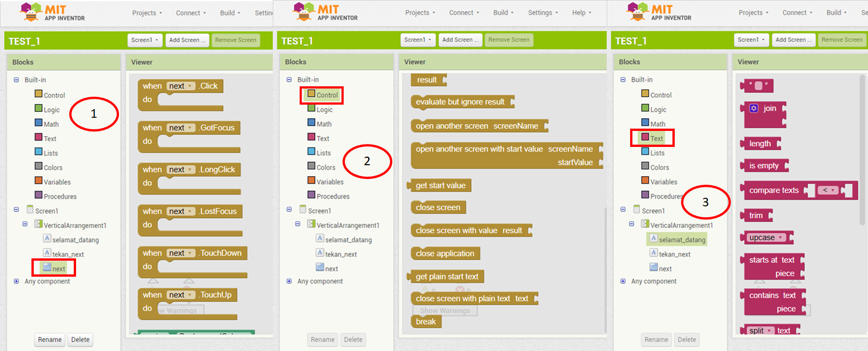Open the compare texts operator dropdown
This screenshot has width=868, height=351.
tap(827, 190)
